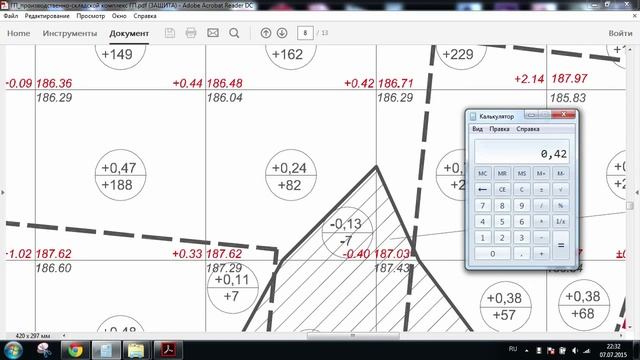The width and height of the screenshot is (640, 360).
Task: Click the horizontal scrollbar of the document
Action: point(353,336)
